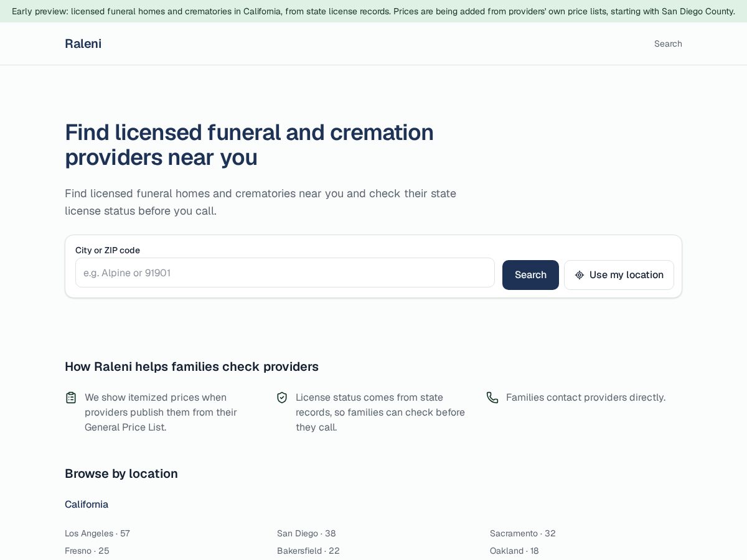
Task: Open Bakersfield · 22 listings
Action: tap(308, 551)
